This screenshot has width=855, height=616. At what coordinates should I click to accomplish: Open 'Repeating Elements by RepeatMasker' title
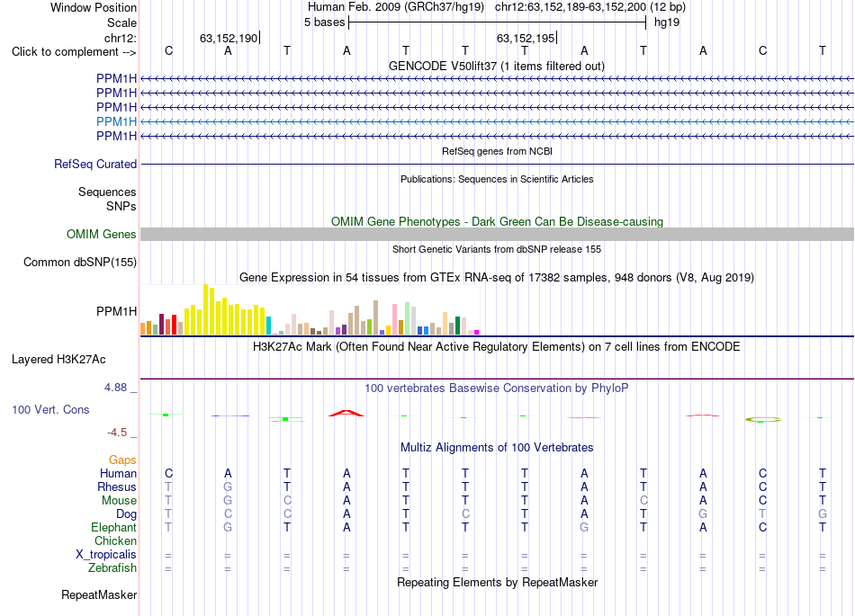[497, 582]
